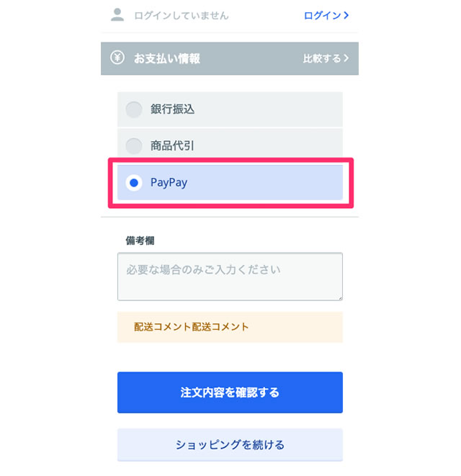
Task: Open the 比較する link
Action: (x=322, y=58)
